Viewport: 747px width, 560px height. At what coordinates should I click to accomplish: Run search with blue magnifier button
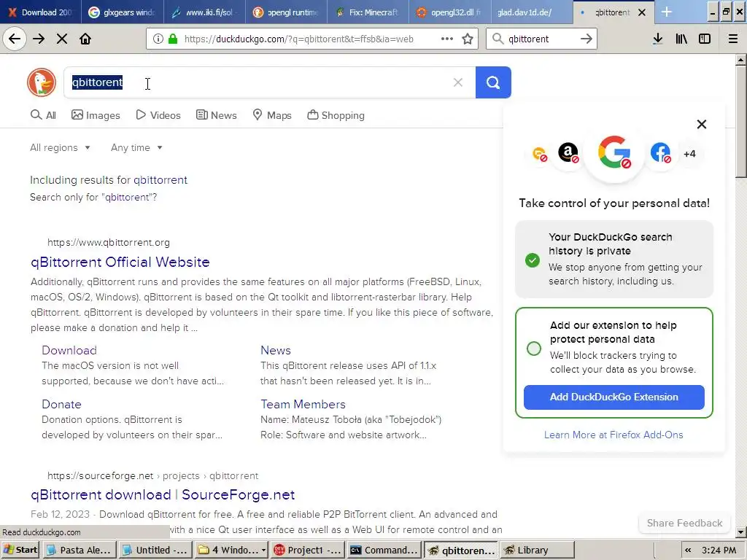[493, 82]
